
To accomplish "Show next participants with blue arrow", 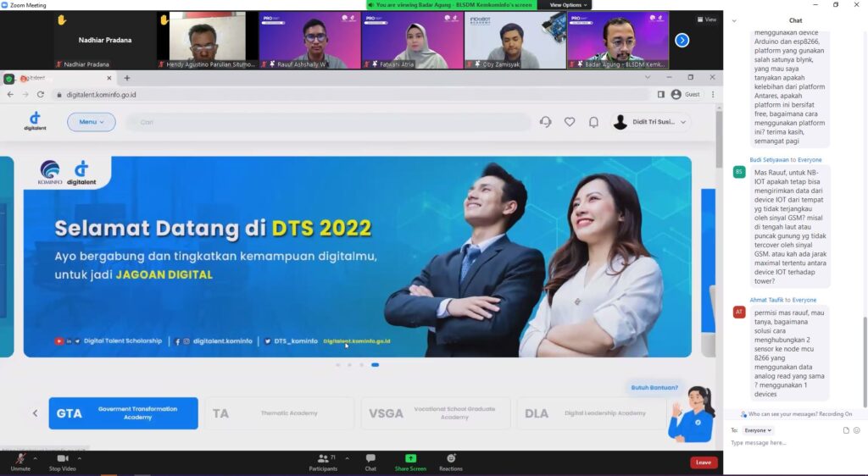I will (x=682, y=41).
